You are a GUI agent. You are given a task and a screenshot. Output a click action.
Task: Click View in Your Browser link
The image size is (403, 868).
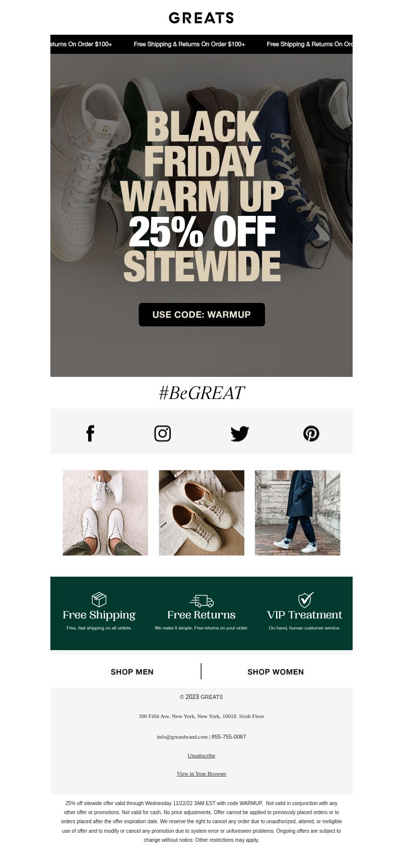click(x=201, y=773)
